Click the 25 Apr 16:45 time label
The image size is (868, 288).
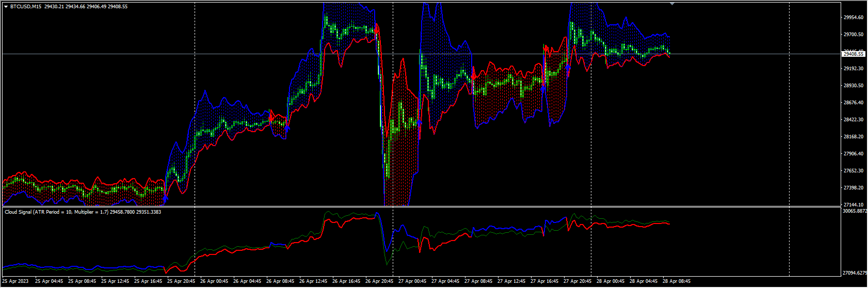(149, 281)
